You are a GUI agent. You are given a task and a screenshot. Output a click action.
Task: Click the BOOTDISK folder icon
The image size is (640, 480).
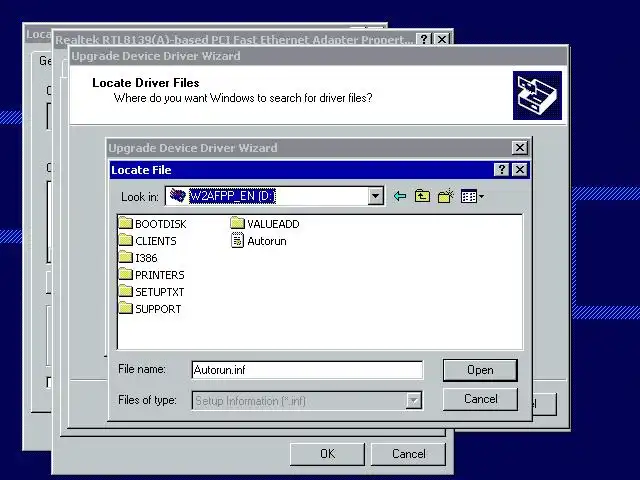click(126, 223)
